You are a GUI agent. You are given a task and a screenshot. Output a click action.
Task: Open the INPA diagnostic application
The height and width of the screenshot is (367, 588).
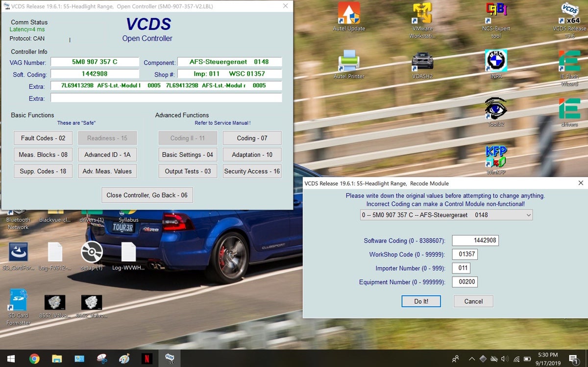[496, 61]
